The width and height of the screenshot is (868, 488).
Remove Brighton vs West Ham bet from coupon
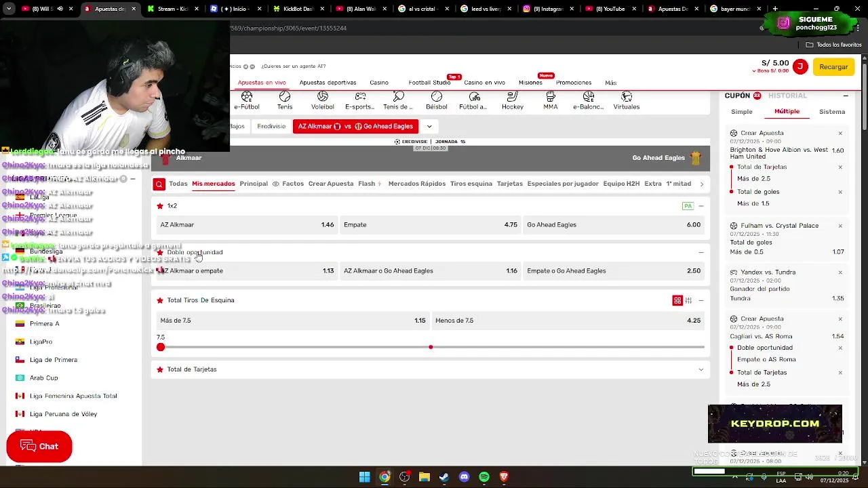(x=840, y=134)
